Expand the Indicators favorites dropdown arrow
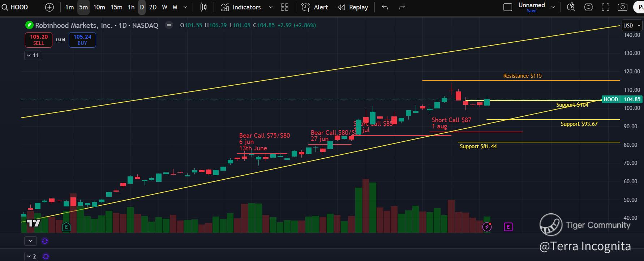This screenshot has width=644, height=261. coord(270,7)
